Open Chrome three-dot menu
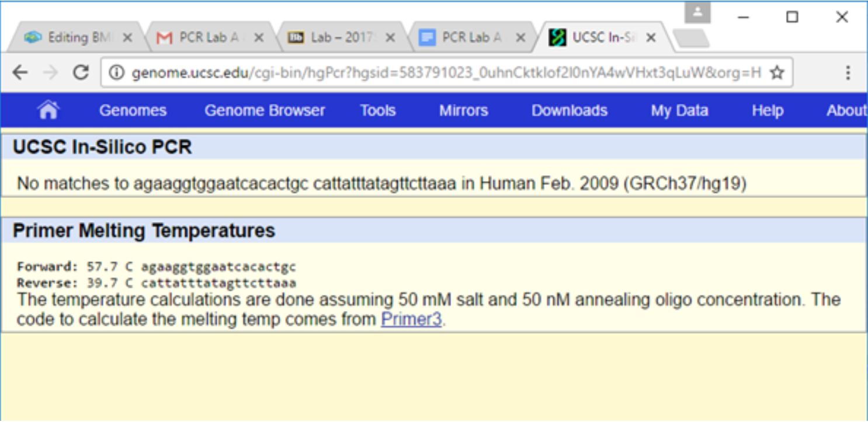 pyautogui.click(x=847, y=73)
